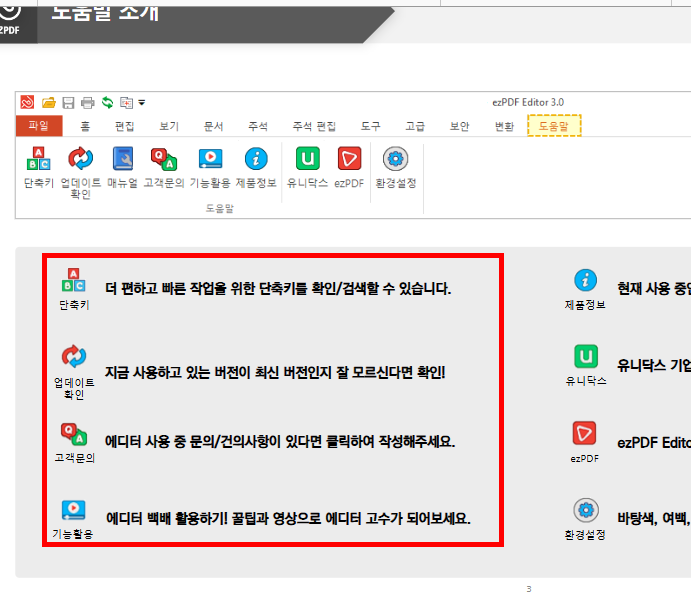This screenshot has width=691, height=595.
Task: Click the text starting '에디터 사용 중 문의/건의사항이'
Action: coord(280,442)
